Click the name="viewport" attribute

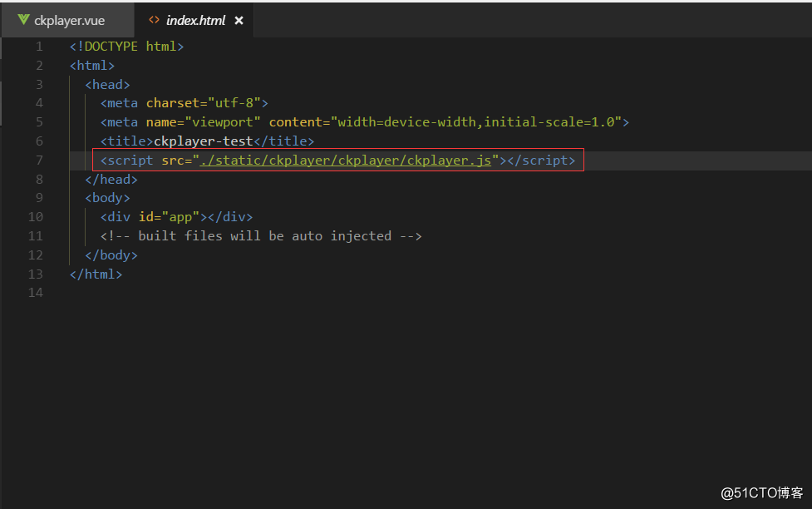click(x=204, y=122)
